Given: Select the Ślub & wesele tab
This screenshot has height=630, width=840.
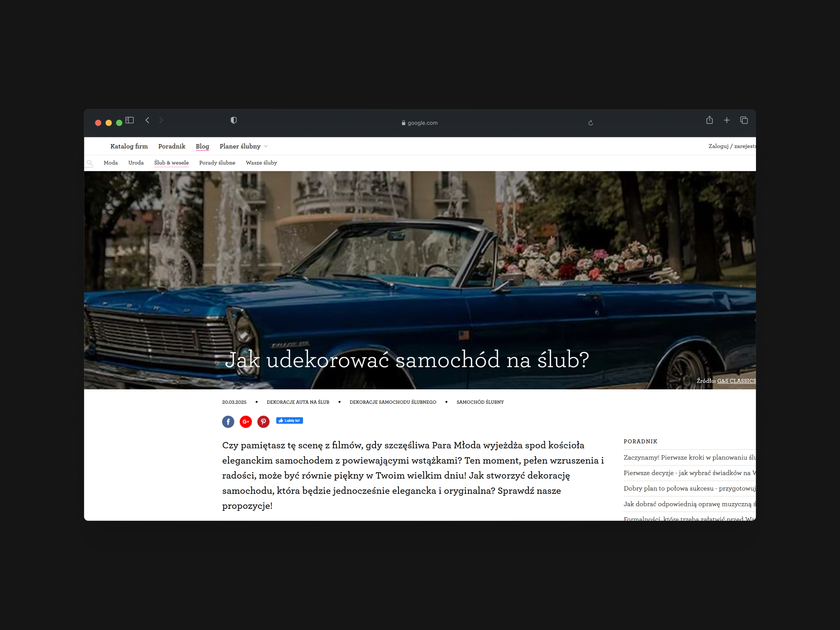Looking at the screenshot, I should [x=171, y=163].
